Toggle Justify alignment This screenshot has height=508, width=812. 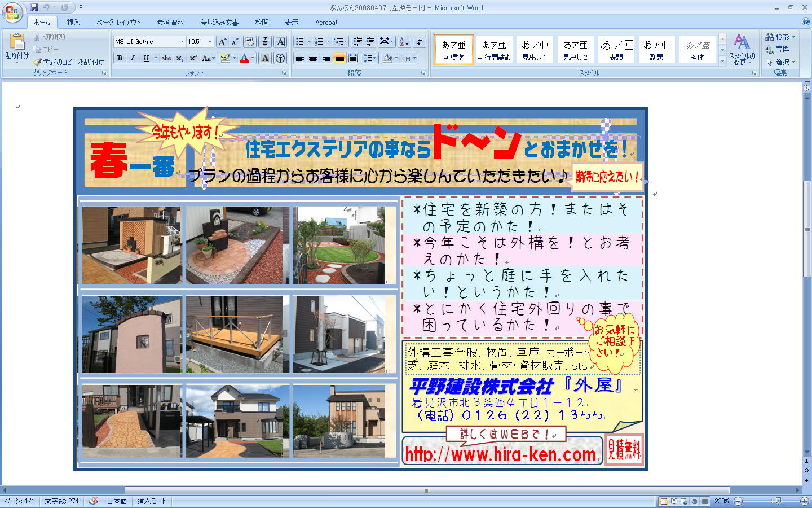(x=339, y=58)
